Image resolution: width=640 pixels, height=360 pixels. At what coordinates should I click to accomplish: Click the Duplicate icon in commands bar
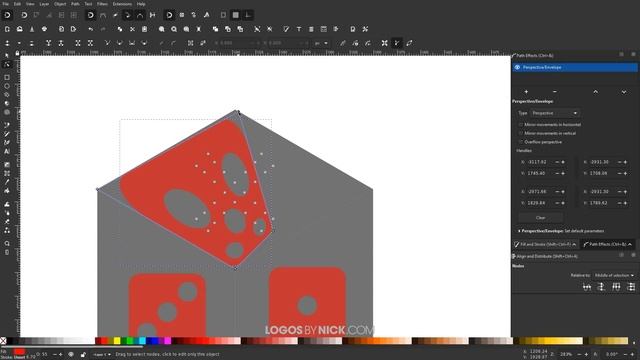(216, 29)
